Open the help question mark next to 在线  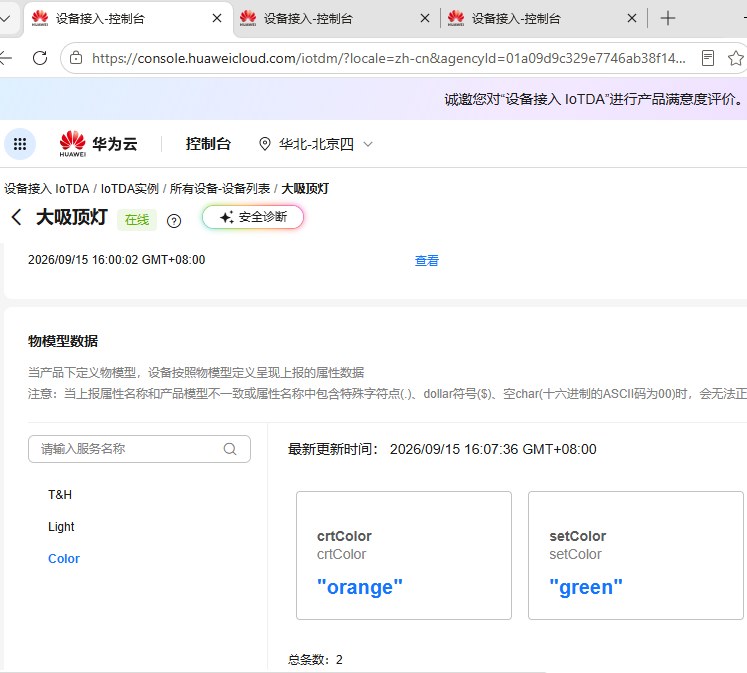click(174, 221)
